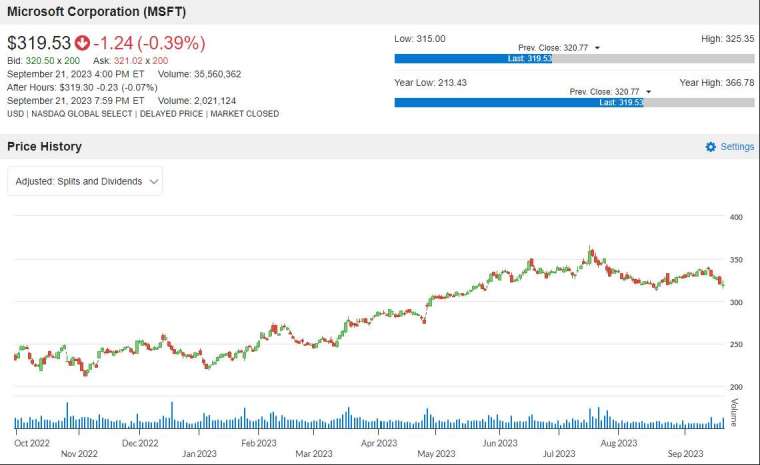This screenshot has height=465, width=760.
Task: Click the Bid 320.50 value
Action: click(x=40, y=61)
